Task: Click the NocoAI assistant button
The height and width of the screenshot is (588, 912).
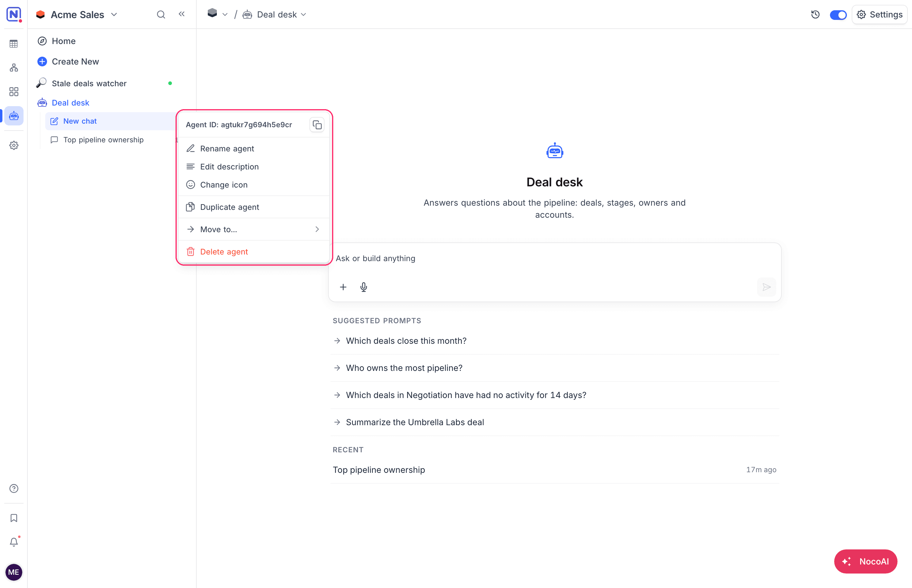Action: pyautogui.click(x=866, y=561)
